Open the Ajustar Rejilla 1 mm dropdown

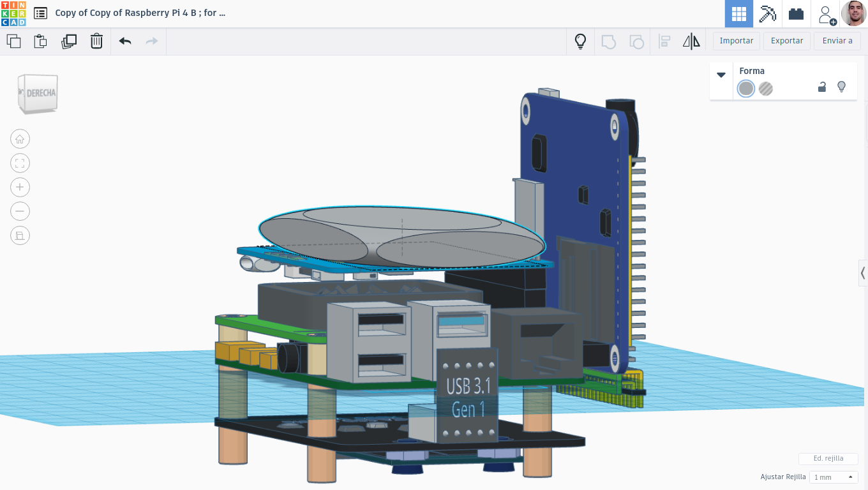tap(834, 477)
